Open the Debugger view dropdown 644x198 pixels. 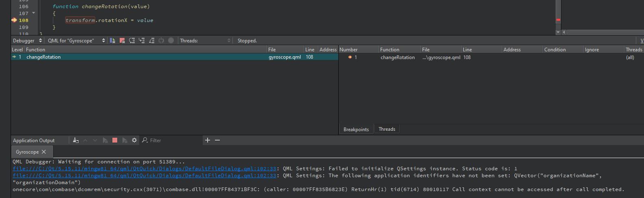pos(27,40)
